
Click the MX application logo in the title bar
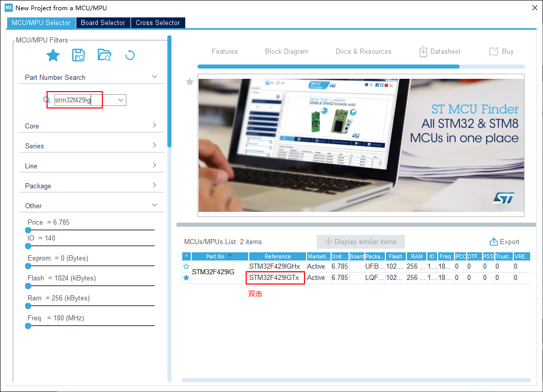pos(9,8)
